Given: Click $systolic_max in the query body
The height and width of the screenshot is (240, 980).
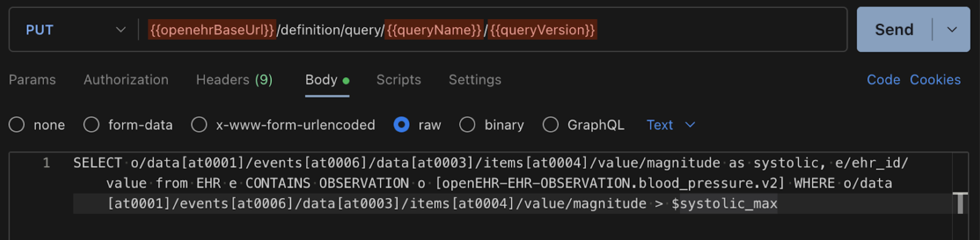Looking at the screenshot, I should [x=724, y=204].
